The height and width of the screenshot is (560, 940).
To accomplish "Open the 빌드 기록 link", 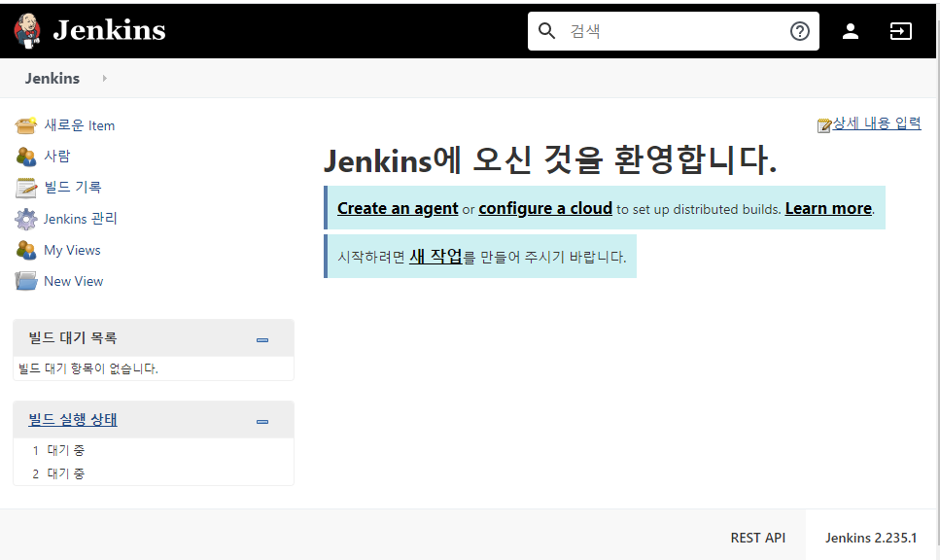I will point(73,187).
